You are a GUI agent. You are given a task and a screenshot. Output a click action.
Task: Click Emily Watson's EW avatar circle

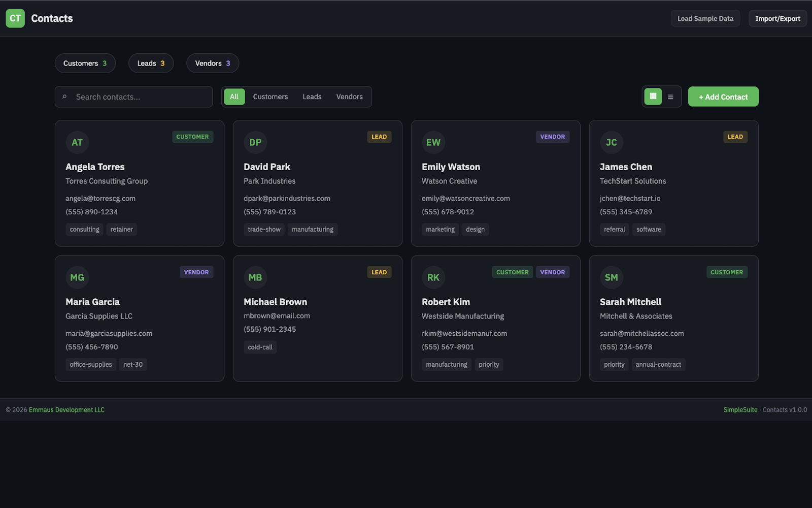(433, 142)
